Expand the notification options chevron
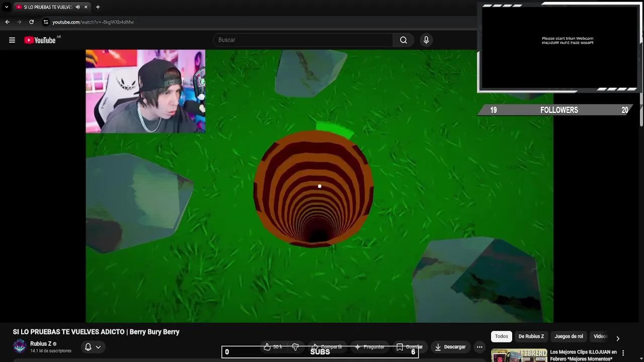Viewport: 644px width, 362px height. (x=98, y=347)
